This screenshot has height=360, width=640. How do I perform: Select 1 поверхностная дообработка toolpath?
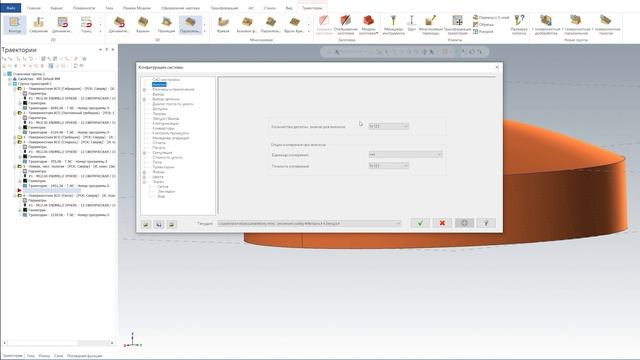546,25
